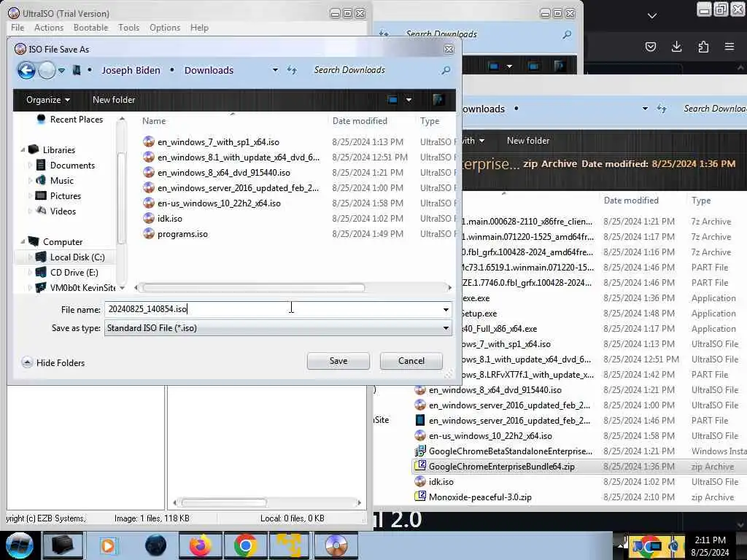747x560 pixels.
Task: Open Save as type combo box
Action: [278, 328]
